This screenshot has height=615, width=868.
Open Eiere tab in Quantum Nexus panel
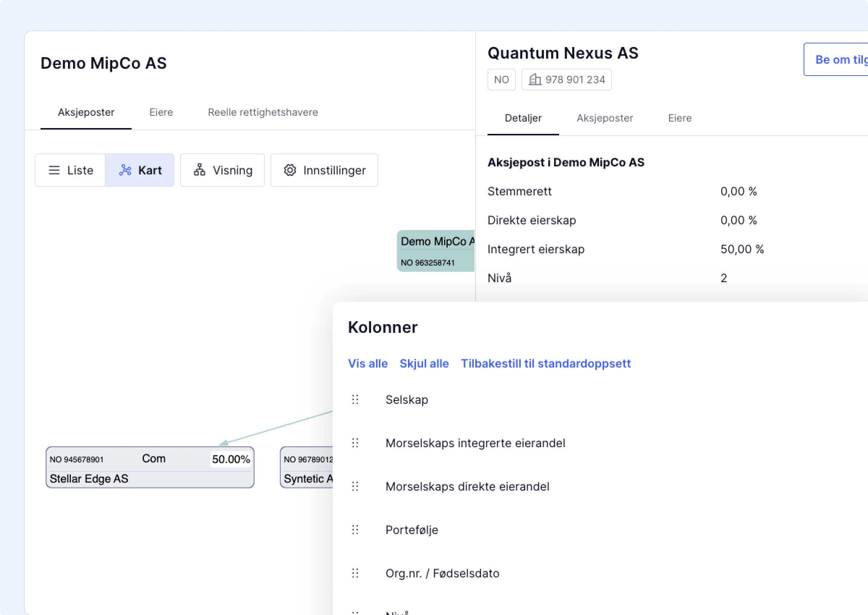[680, 118]
